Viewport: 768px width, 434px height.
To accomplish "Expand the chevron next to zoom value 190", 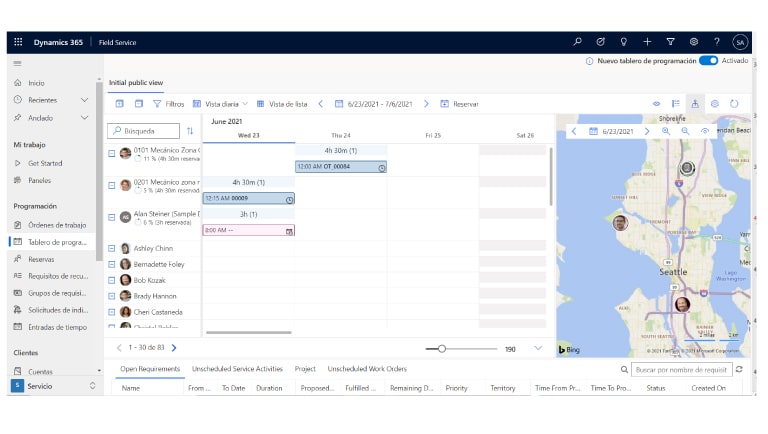I will tap(538, 348).
